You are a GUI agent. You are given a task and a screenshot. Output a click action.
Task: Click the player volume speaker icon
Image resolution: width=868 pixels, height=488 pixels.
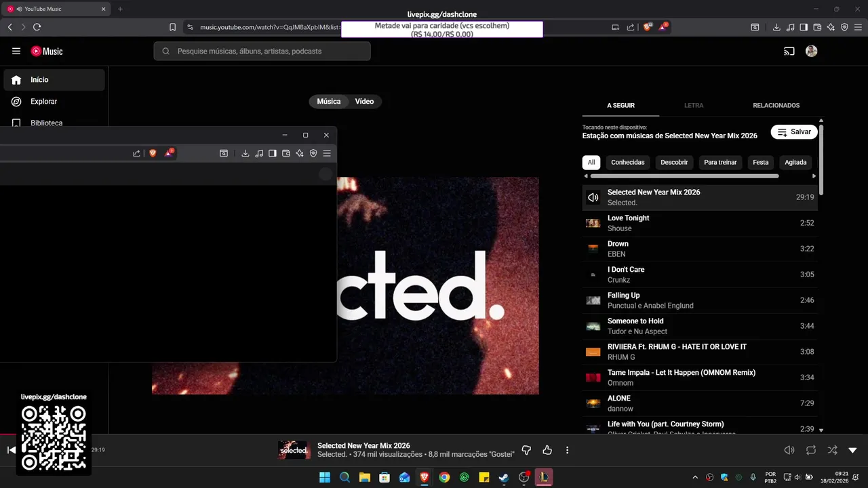pos(789,450)
